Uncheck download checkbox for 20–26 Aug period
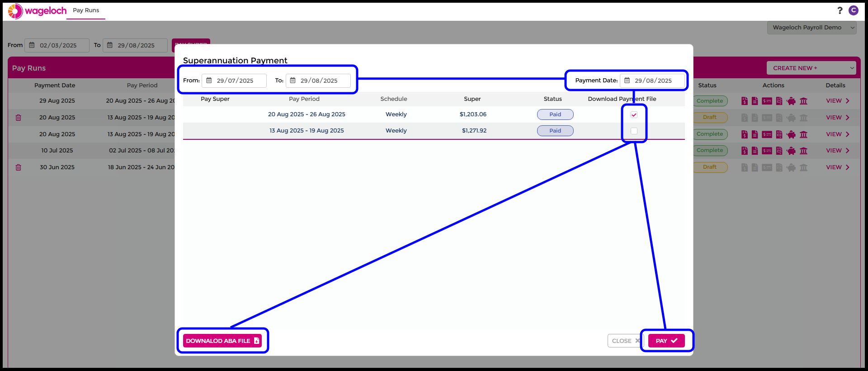 point(634,115)
